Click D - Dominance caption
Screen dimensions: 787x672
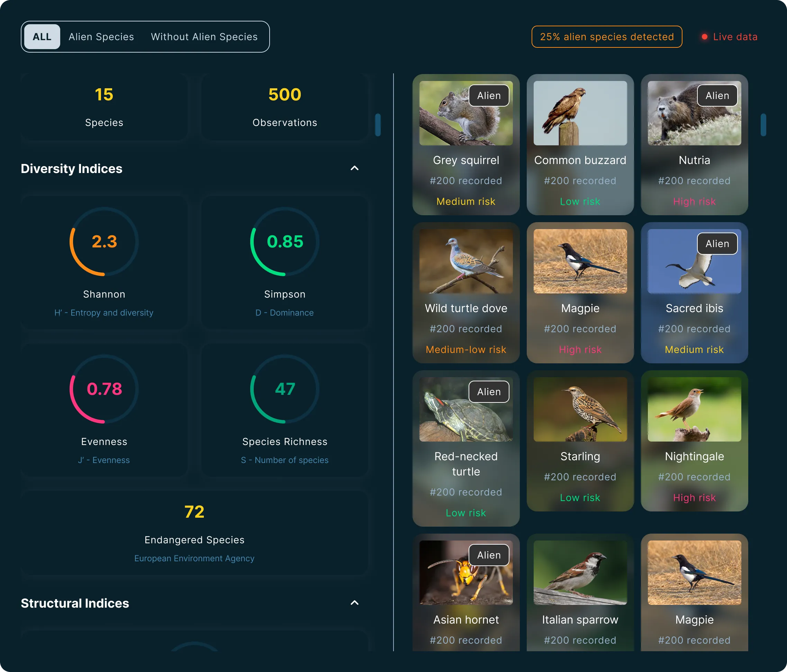click(x=285, y=312)
